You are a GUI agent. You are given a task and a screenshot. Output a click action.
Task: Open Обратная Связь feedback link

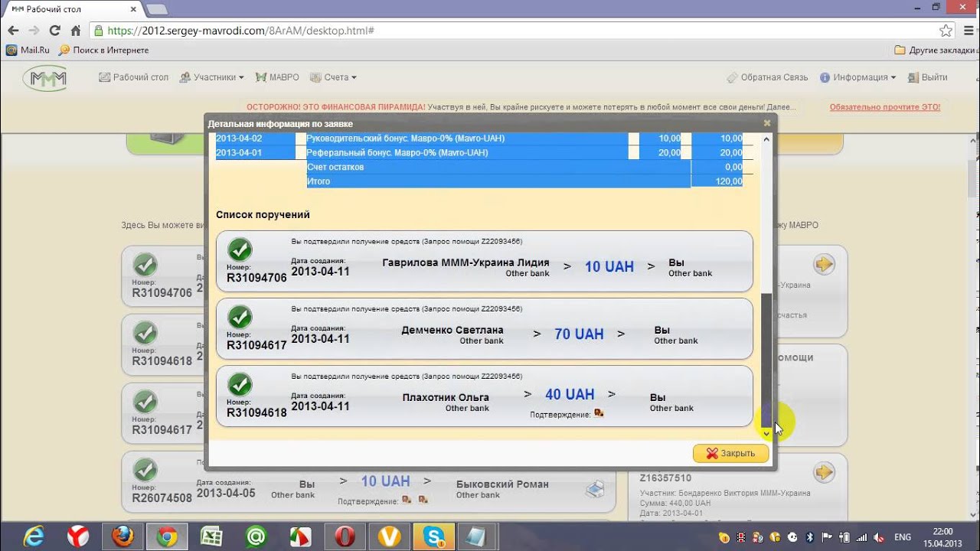pyautogui.click(x=767, y=77)
